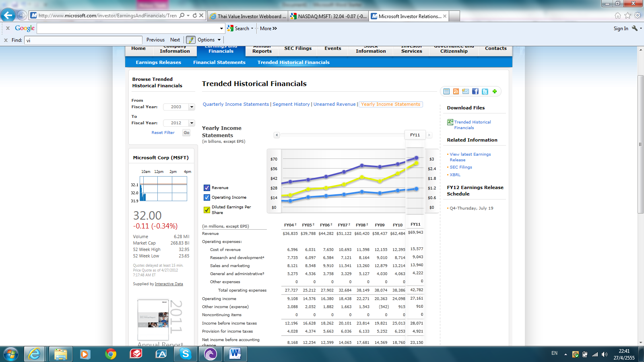Toggle the find highlight pencil icon
644x362 pixels.
click(x=191, y=40)
